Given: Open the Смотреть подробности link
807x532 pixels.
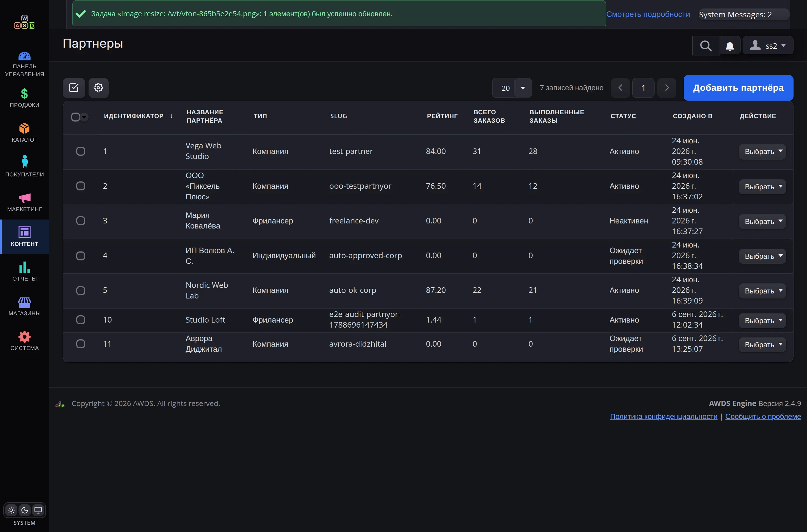Looking at the screenshot, I should click(648, 14).
